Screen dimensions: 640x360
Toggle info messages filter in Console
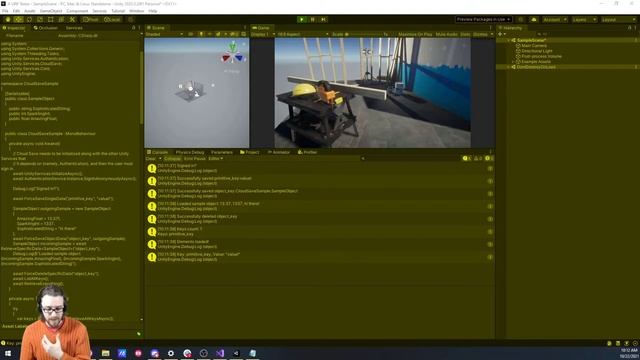467,158
